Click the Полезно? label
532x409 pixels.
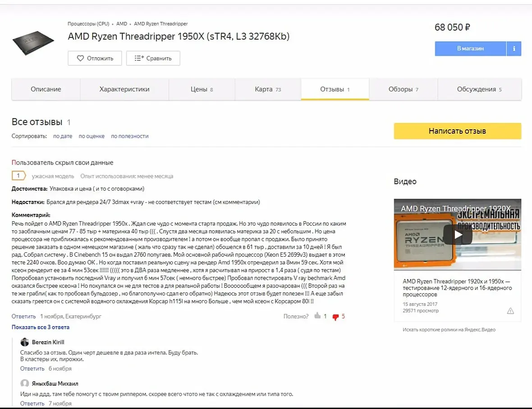(x=296, y=316)
